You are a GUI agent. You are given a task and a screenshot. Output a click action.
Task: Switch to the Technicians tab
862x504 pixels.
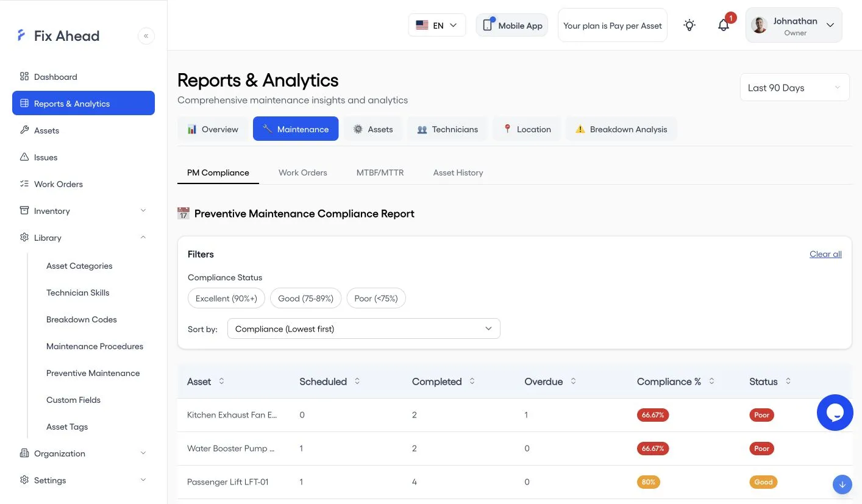pyautogui.click(x=447, y=129)
